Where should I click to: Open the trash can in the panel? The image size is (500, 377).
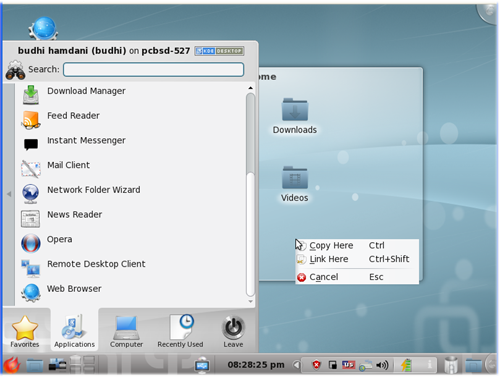pos(451,365)
